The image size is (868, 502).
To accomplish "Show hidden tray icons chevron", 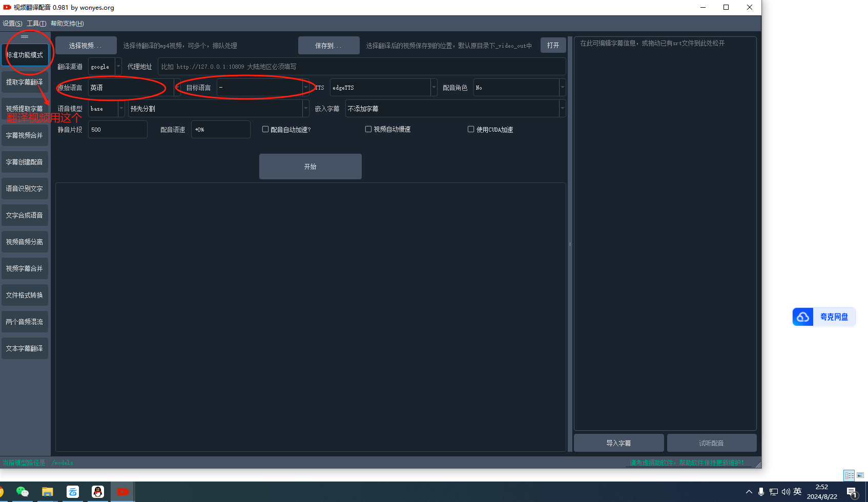I will click(749, 492).
